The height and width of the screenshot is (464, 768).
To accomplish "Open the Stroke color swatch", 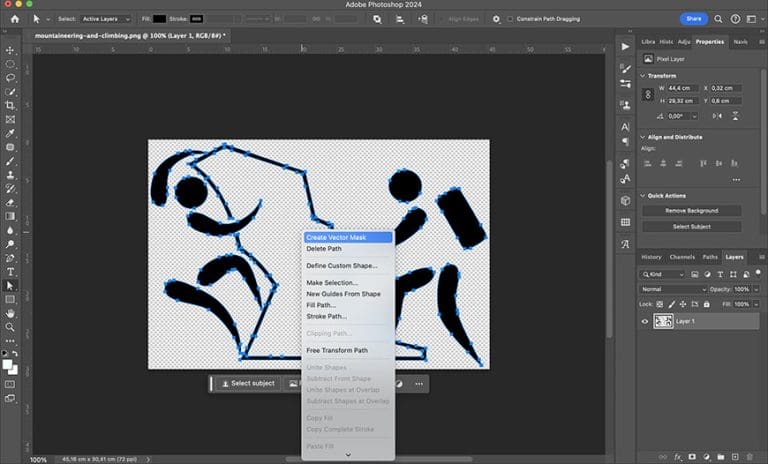I will coord(196,19).
